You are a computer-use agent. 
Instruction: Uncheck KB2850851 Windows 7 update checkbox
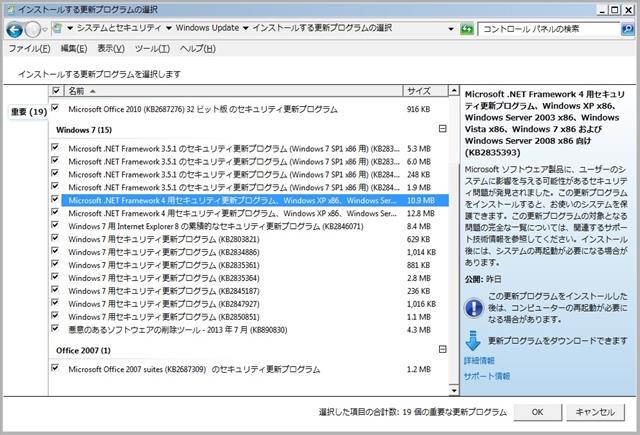[55, 316]
